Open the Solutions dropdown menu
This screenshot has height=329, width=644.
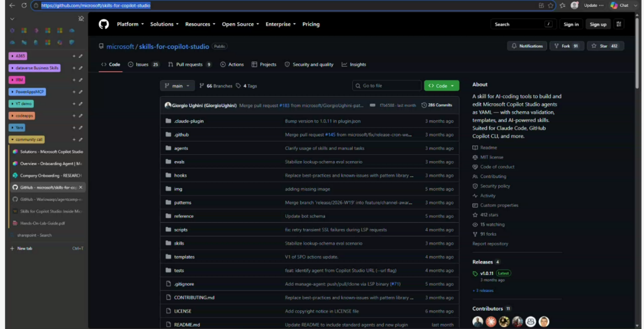click(x=164, y=25)
